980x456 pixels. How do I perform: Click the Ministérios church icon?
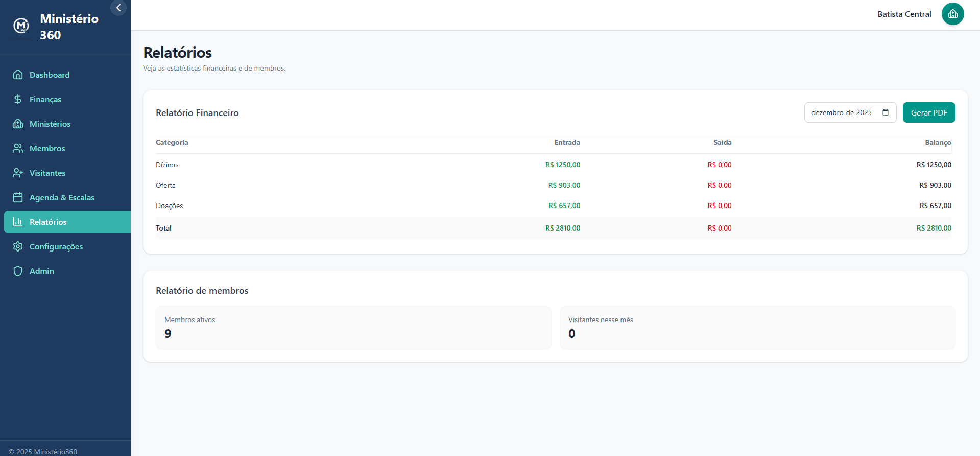coord(18,124)
